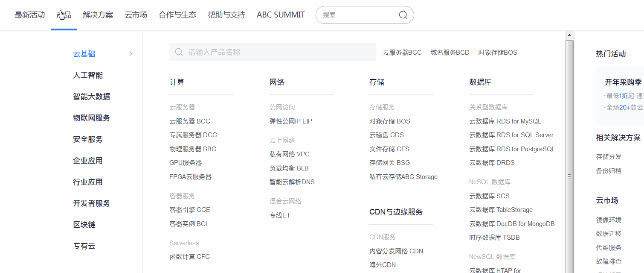
Task: Open 内容分发网络 CDN link
Action: [x=396, y=251]
